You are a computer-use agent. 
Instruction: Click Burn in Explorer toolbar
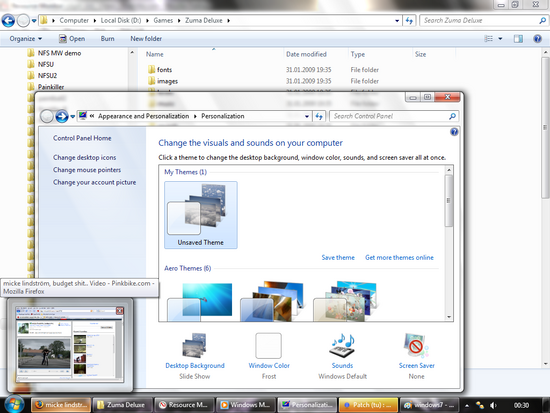pyautogui.click(x=107, y=39)
